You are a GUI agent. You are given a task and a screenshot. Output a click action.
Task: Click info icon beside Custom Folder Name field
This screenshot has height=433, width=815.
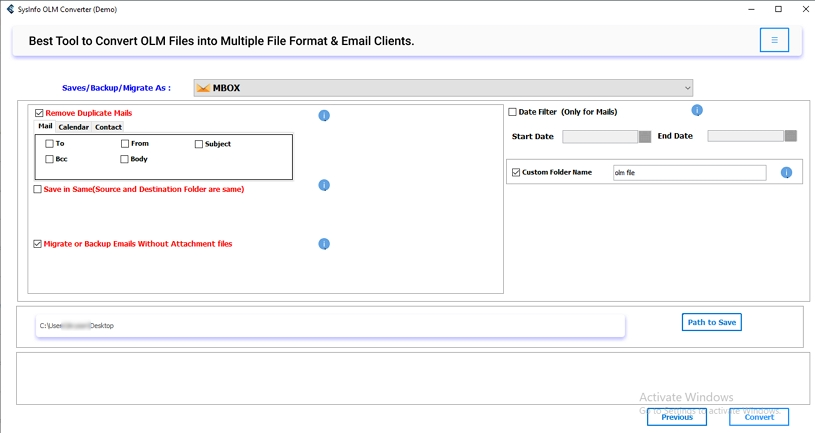[786, 173]
